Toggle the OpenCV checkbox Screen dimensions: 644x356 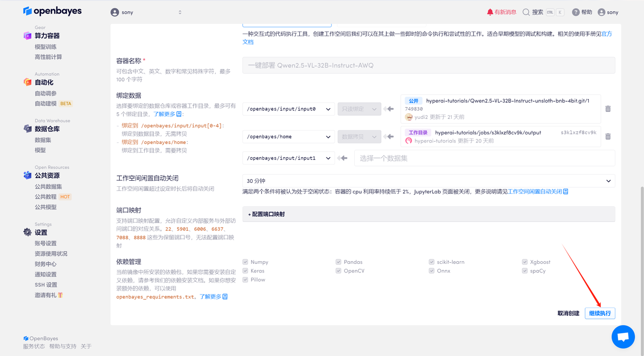[x=339, y=270]
